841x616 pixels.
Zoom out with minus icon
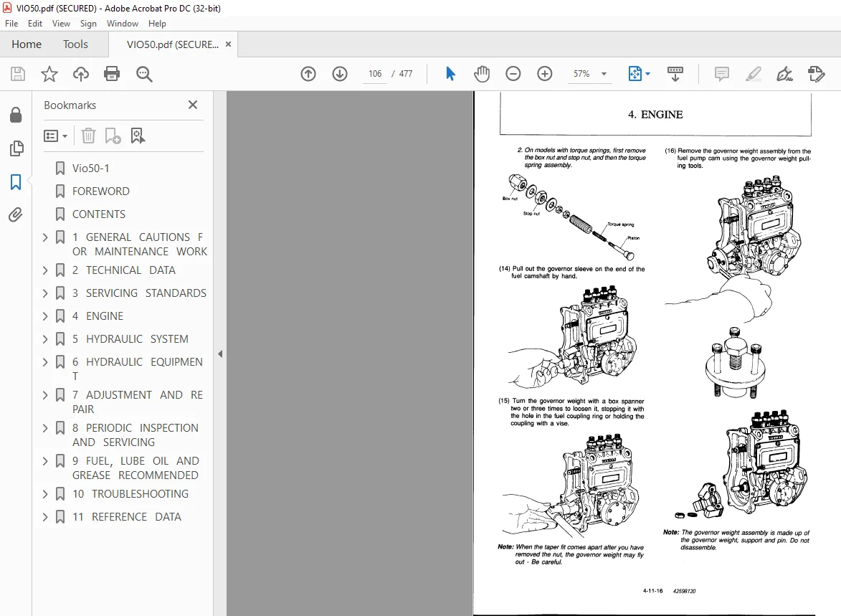click(x=513, y=74)
